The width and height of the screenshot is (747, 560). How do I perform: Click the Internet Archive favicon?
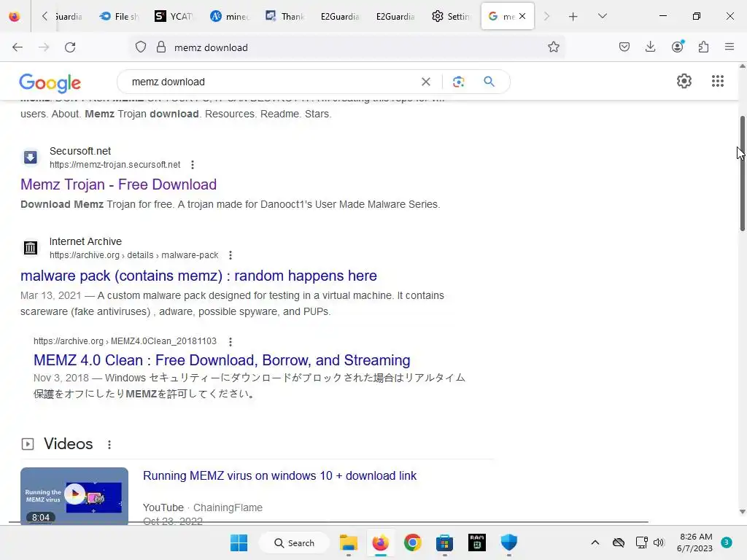coord(31,248)
